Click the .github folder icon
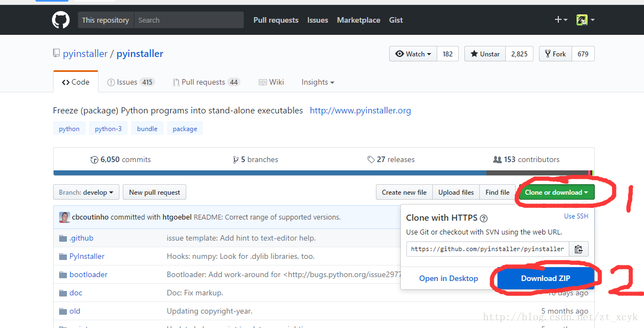 (63, 238)
